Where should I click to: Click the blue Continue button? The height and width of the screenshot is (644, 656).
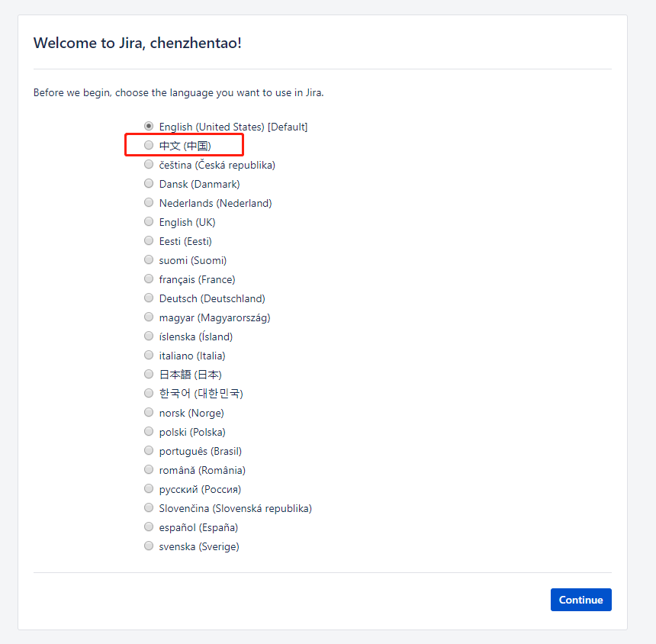click(x=580, y=600)
